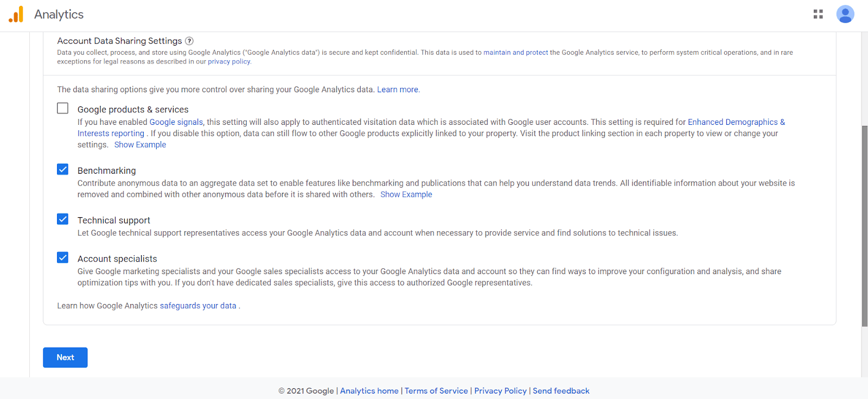868x399 pixels.
Task: Click the 'Benchmarking' option label
Action: (x=107, y=170)
